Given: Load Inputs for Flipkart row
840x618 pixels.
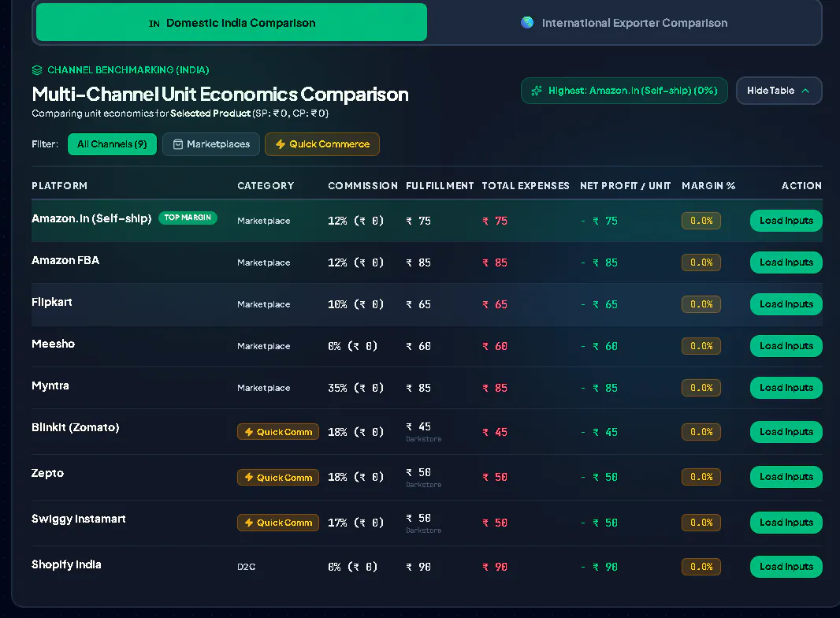Looking at the screenshot, I should [786, 304].
